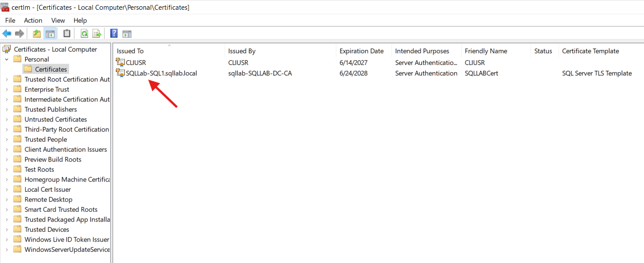Select Preview Build Roots tree item
The image size is (644, 263).
click(x=53, y=159)
